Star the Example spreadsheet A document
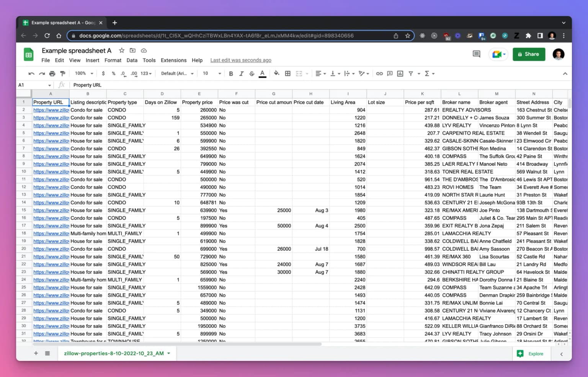This screenshot has width=588, height=377. pos(121,50)
